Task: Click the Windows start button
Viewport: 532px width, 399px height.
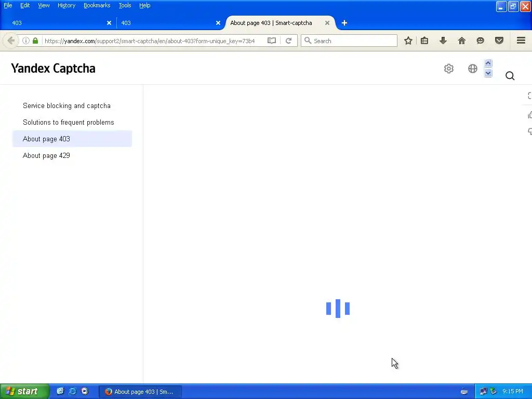Action: 24,391
